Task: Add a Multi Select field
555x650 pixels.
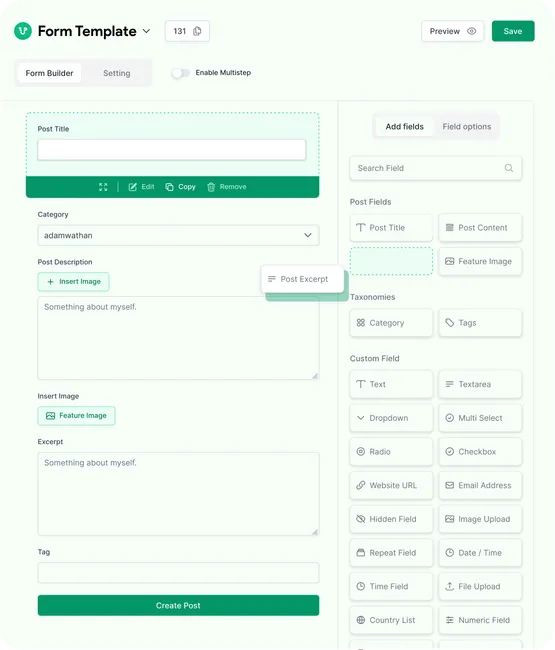Action: click(x=480, y=418)
